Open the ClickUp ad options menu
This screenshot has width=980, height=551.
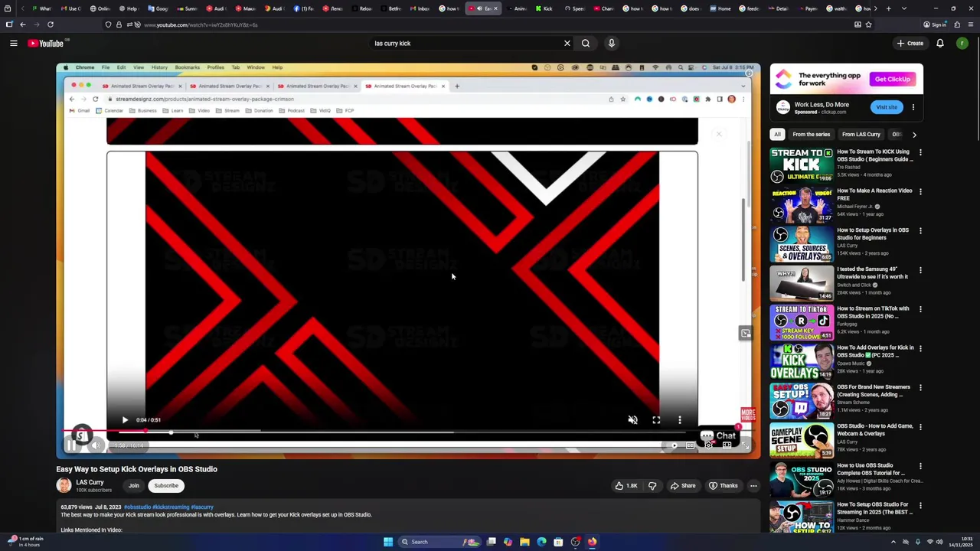913,107
